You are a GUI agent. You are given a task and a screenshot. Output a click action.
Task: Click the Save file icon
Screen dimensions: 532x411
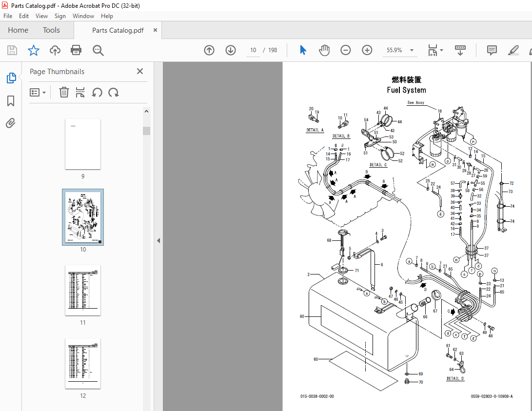tap(12, 50)
